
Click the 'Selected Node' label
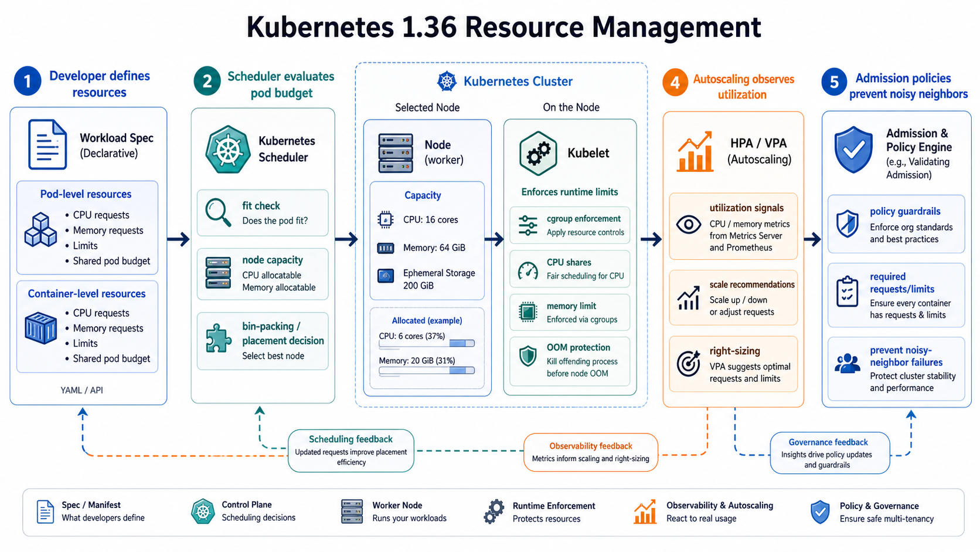pos(427,107)
